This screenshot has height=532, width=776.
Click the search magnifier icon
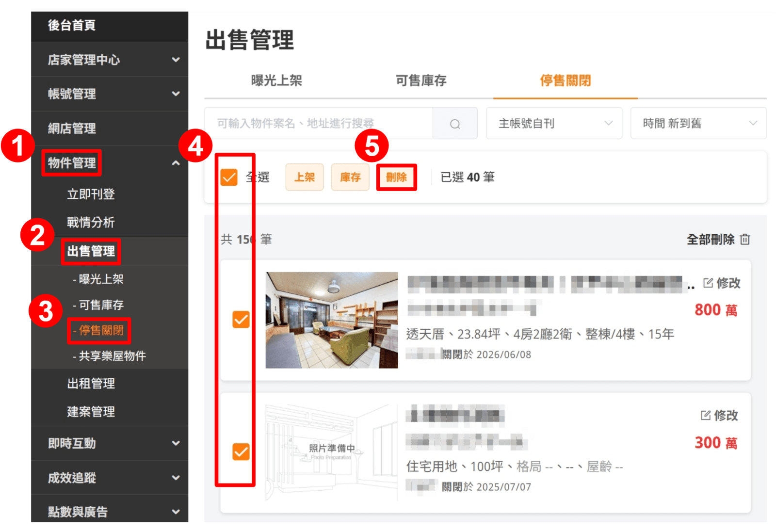pyautogui.click(x=455, y=124)
